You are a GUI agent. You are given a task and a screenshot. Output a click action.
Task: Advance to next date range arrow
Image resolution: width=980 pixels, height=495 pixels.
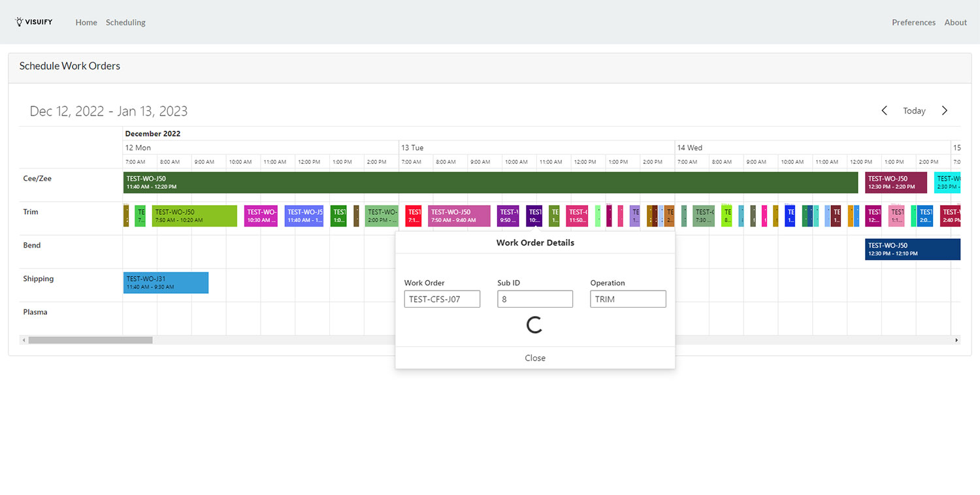click(x=944, y=110)
